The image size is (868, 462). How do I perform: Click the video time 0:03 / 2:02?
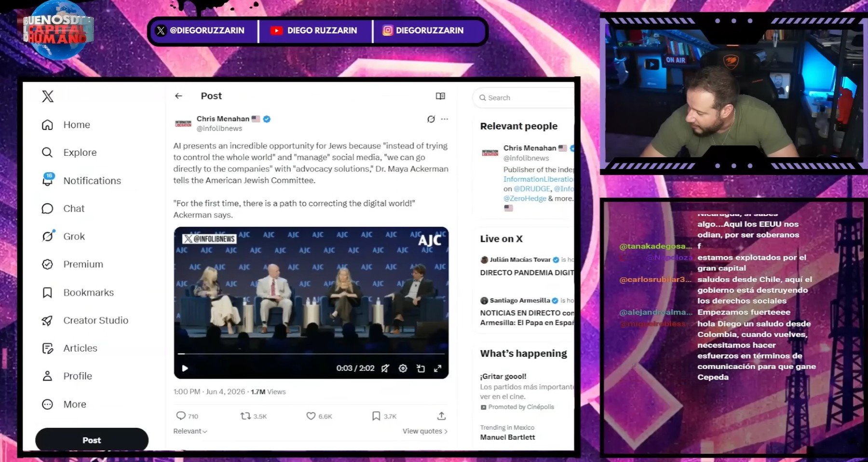(355, 368)
